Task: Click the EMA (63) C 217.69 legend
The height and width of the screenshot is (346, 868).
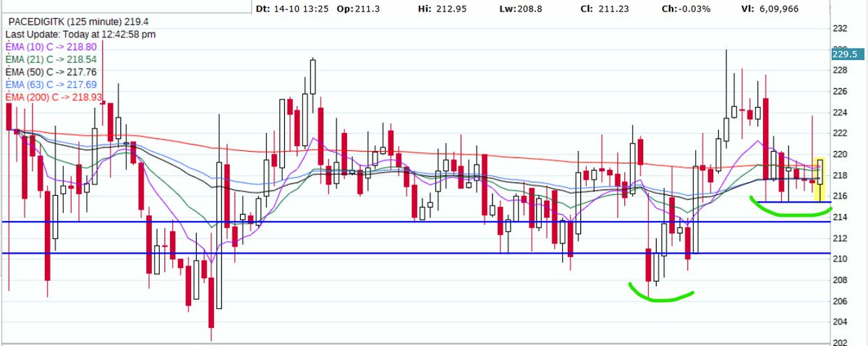Action: [x=51, y=85]
